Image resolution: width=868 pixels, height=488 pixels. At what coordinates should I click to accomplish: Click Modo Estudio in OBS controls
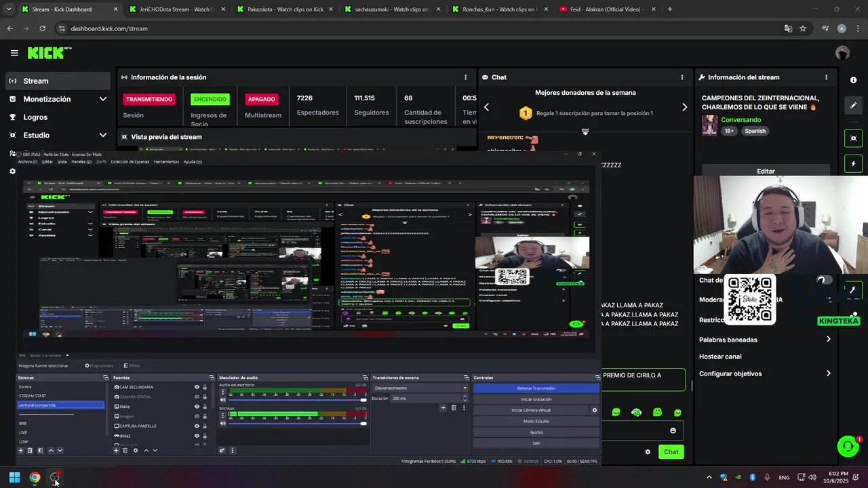(x=536, y=421)
